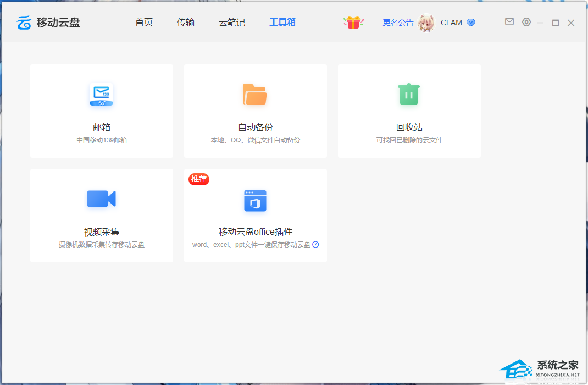Viewport: 588px width, 385px height.
Task: Maximize the 移动云盘 window
Action: [556, 23]
